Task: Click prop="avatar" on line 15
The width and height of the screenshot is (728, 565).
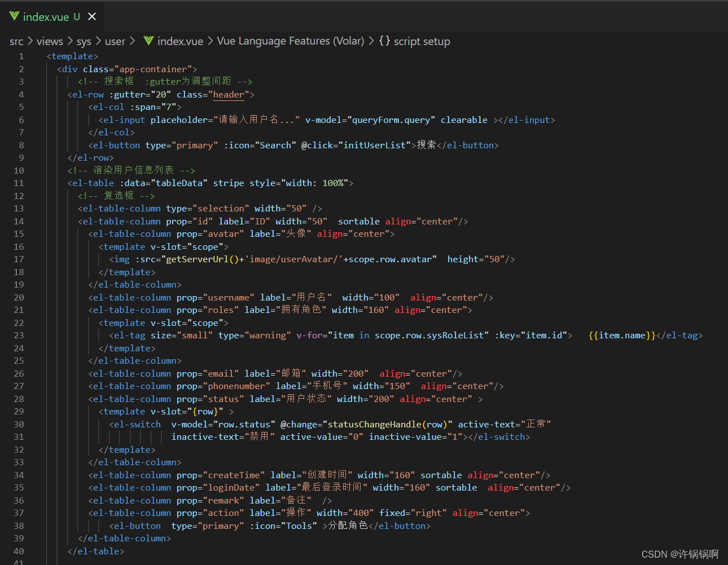Action: (210, 234)
